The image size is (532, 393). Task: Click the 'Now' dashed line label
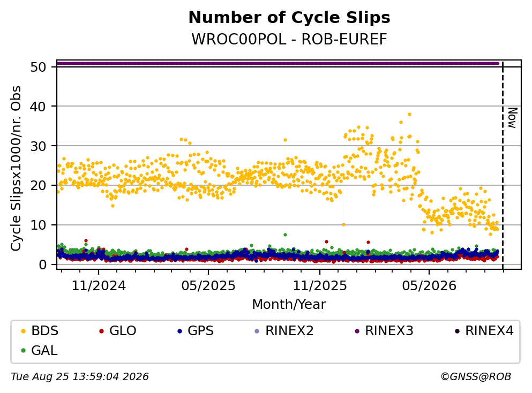(x=512, y=118)
